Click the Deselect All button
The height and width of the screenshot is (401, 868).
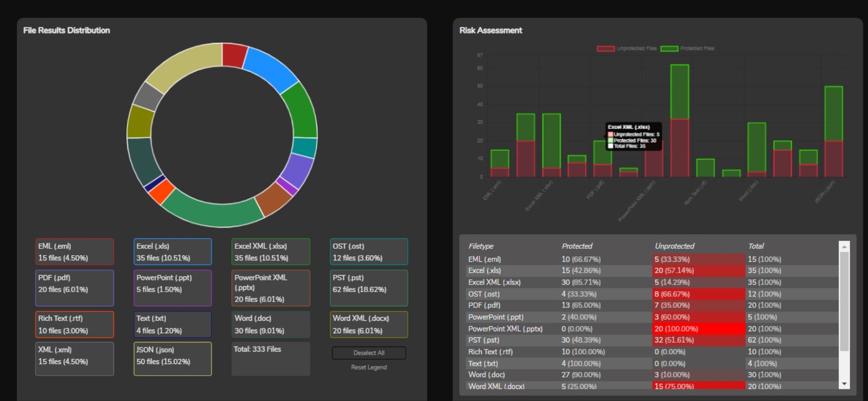point(369,353)
